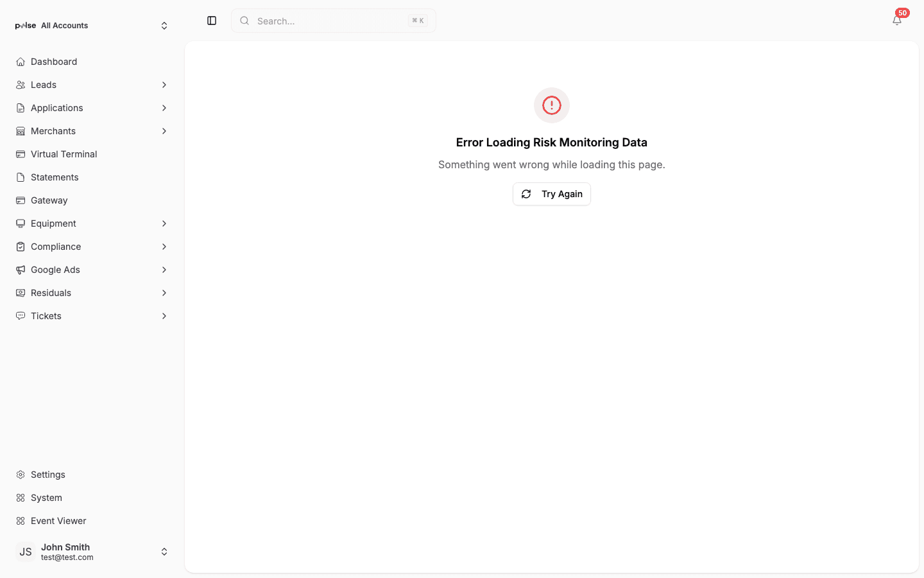Click the Statements document icon
Viewport: 924px width, 578px height.
[21, 177]
